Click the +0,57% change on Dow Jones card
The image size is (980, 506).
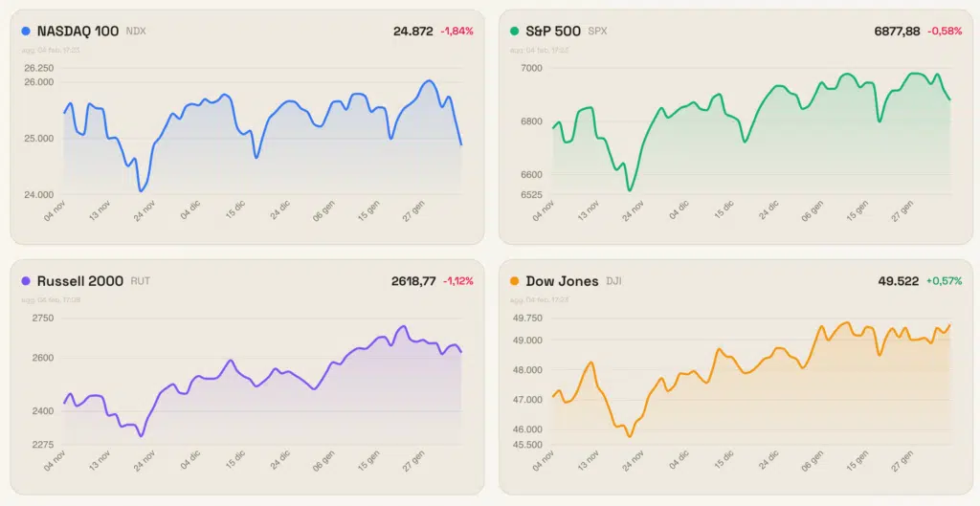tap(944, 282)
